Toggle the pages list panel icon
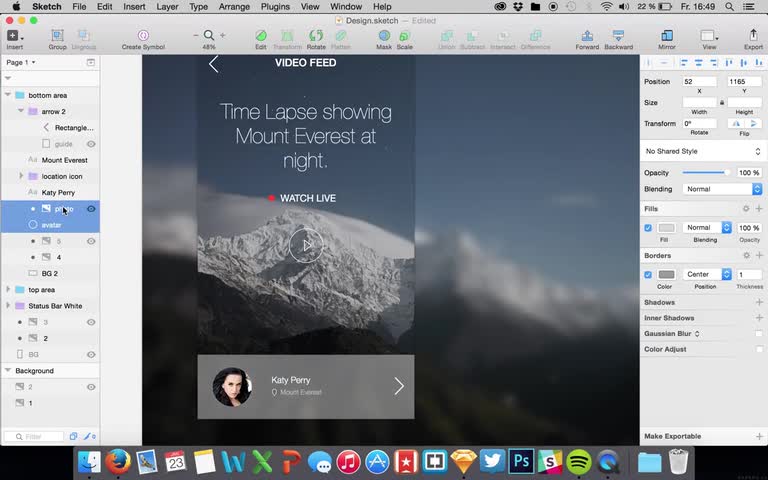The height and width of the screenshot is (480, 768). (x=91, y=62)
